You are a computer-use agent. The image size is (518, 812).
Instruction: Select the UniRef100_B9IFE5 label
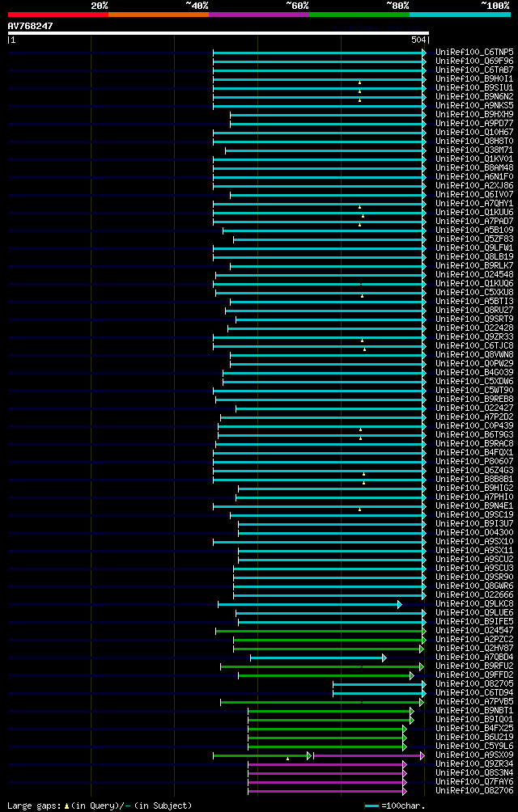(474, 623)
